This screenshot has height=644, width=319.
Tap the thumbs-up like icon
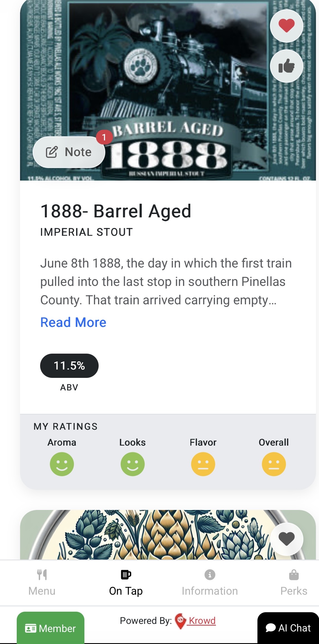[286, 66]
